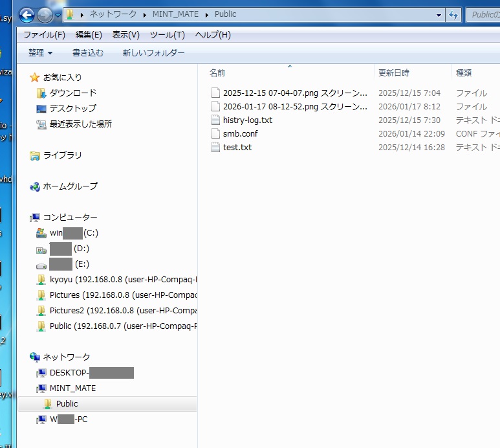This screenshot has height=448, width=500.
Task: Click the refresh button beside address bar
Action: 453,14
